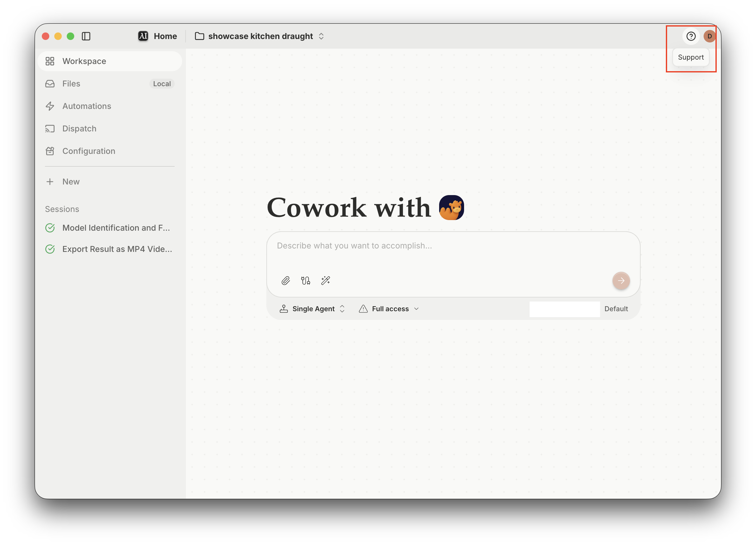Open the Full access permissions dropdown
Viewport: 756px width, 545px height.
(389, 309)
